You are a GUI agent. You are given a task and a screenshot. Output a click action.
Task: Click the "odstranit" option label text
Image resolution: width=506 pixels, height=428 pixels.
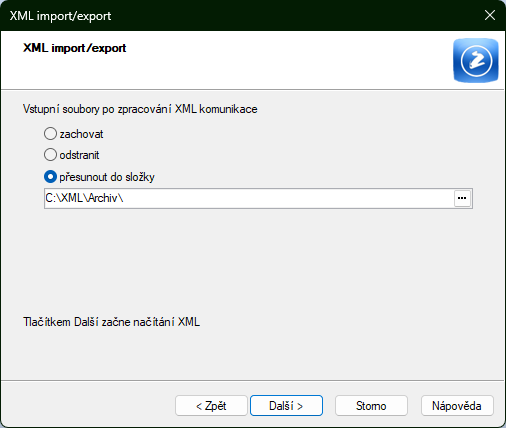coord(79,155)
